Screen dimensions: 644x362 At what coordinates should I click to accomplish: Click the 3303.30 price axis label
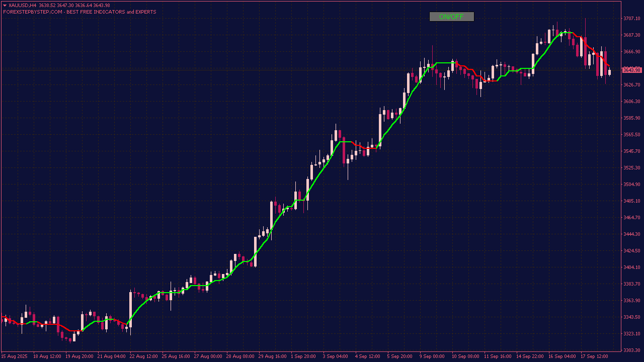pos(631,350)
